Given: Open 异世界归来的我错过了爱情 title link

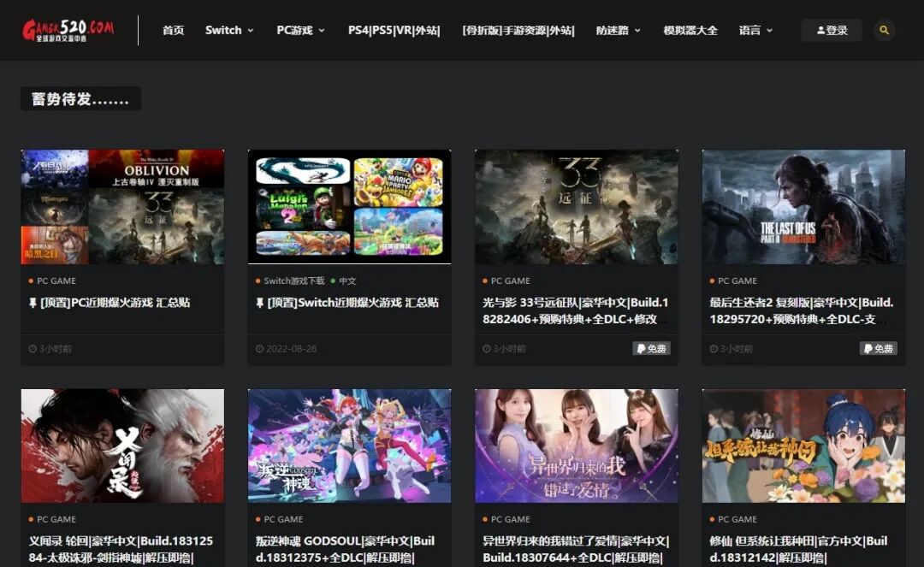Looking at the screenshot, I should point(576,549).
